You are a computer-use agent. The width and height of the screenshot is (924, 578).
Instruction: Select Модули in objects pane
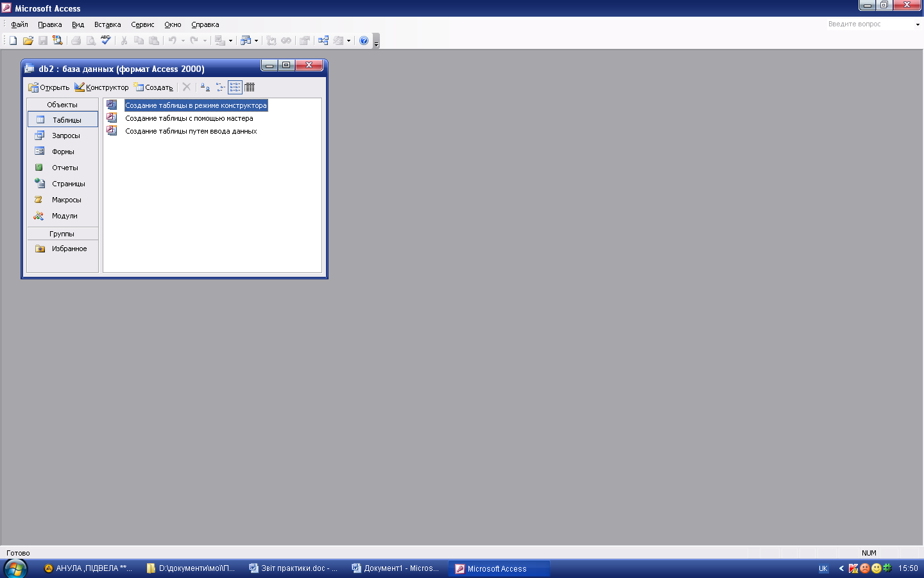point(63,216)
